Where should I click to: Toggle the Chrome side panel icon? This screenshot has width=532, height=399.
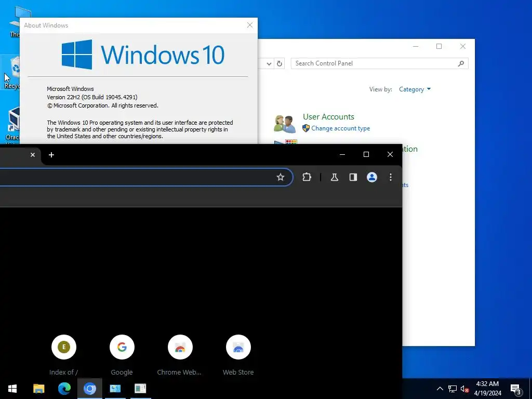coord(353,177)
